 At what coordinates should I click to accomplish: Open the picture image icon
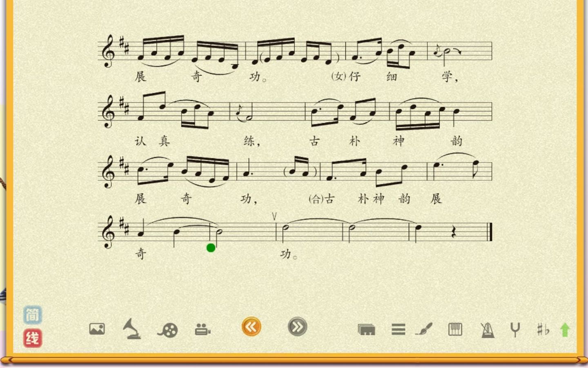click(97, 329)
